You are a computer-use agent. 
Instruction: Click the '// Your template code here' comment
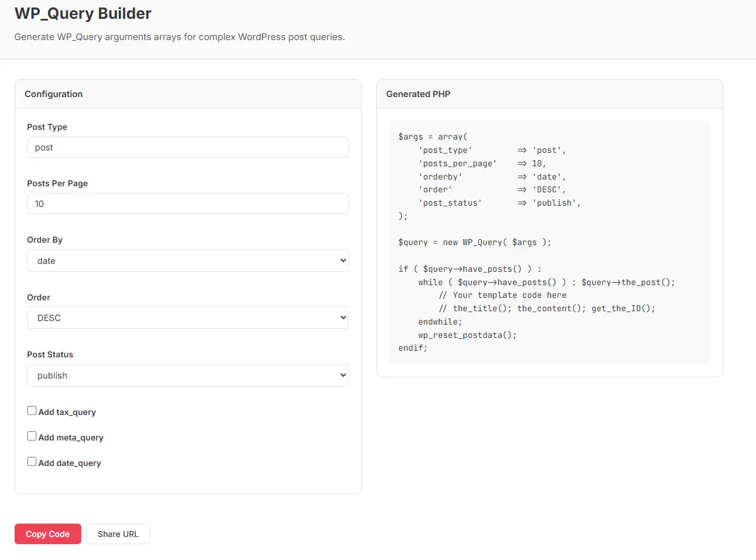502,295
